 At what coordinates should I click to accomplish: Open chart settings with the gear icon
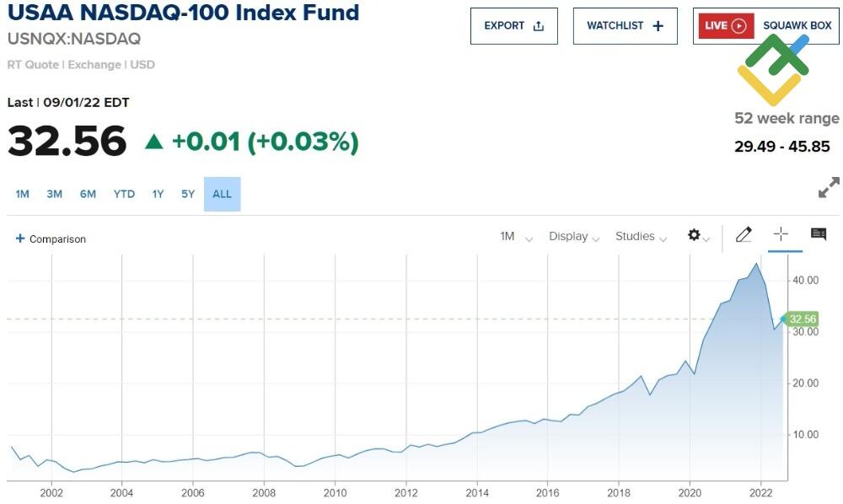693,237
